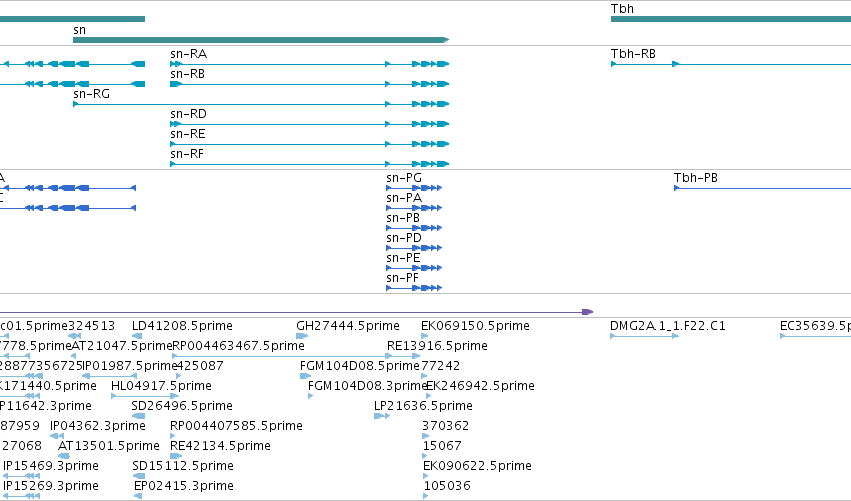The width and height of the screenshot is (851, 501).
Task: Click EST label SD15112.5prime
Action: 183,466
